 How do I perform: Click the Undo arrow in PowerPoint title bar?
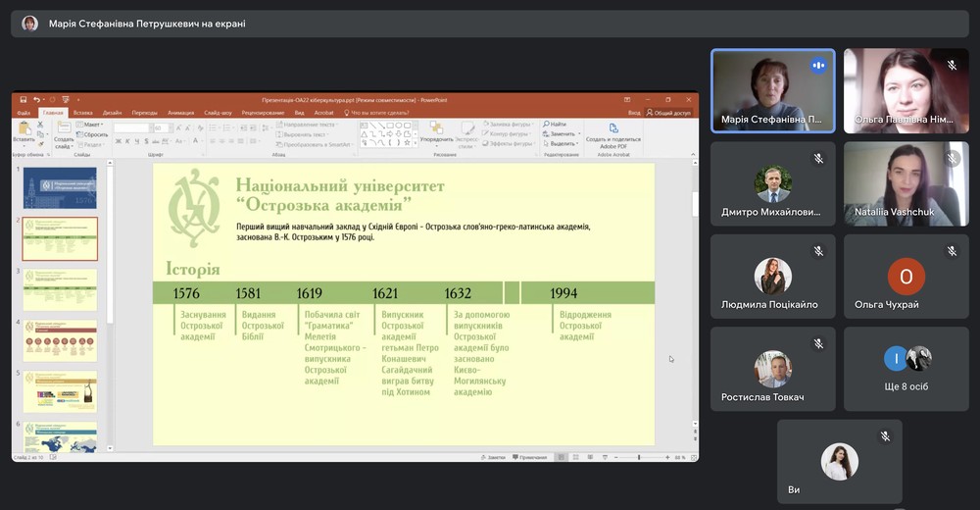(x=36, y=99)
